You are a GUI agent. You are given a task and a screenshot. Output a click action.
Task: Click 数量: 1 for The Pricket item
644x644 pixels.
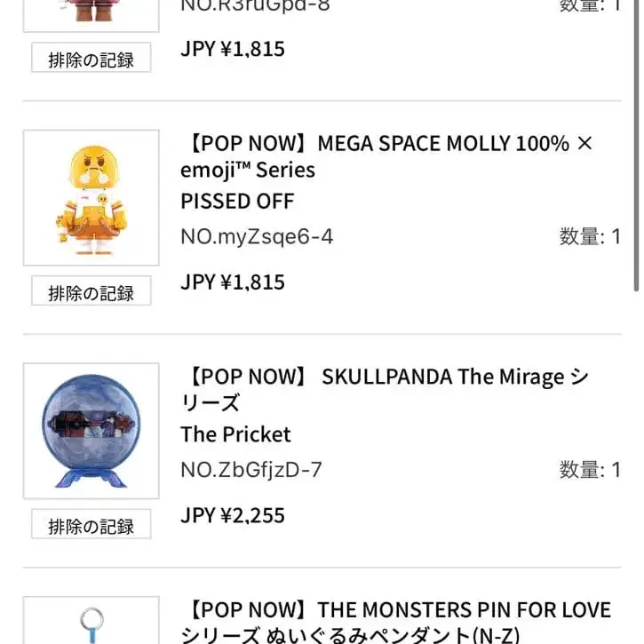click(x=589, y=469)
